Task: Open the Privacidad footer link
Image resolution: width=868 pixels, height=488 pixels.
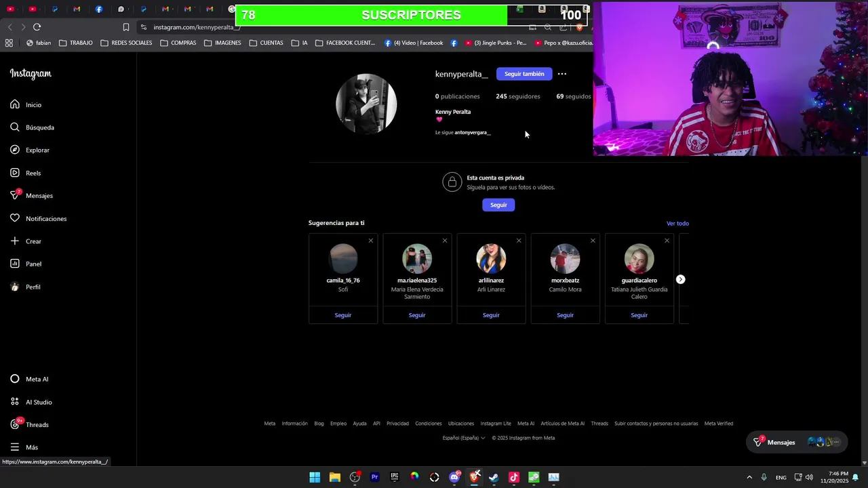Action: pos(397,424)
